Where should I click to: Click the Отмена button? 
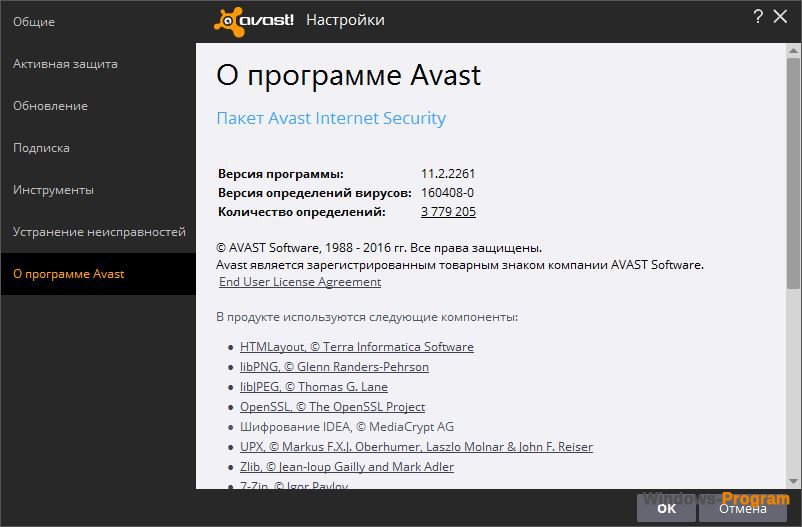click(743, 509)
